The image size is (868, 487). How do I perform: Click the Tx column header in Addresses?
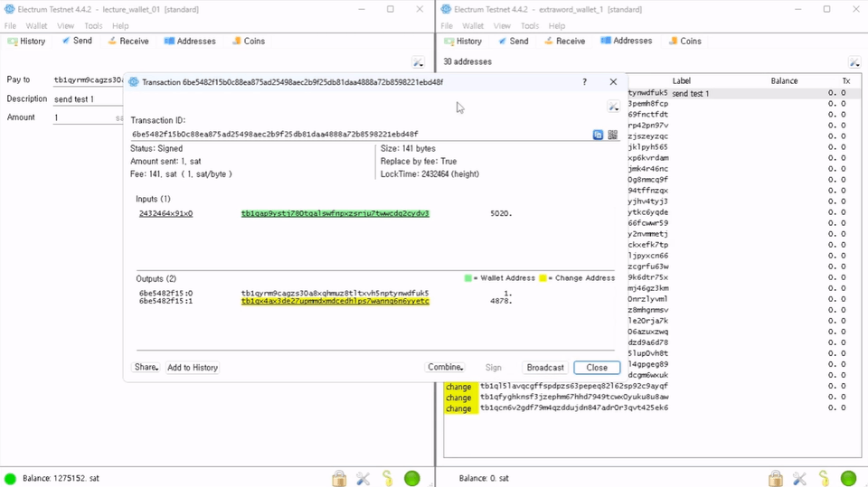pos(846,80)
